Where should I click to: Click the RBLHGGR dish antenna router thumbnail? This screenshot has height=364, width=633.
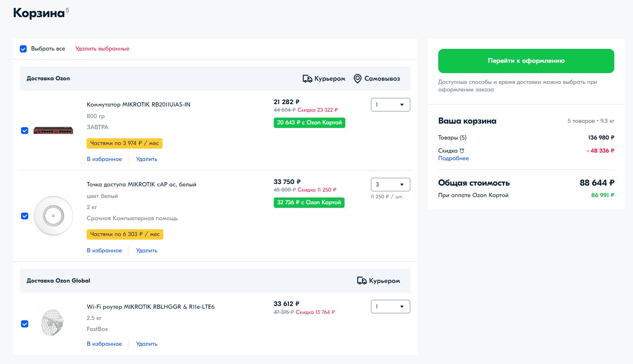point(52,322)
